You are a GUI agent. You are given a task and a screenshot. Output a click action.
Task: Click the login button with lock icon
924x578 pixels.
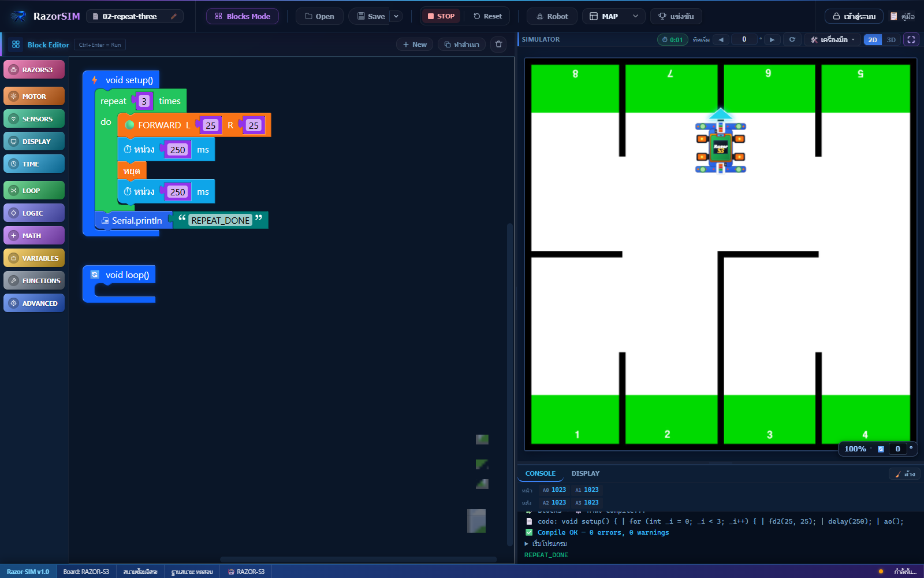click(x=854, y=16)
